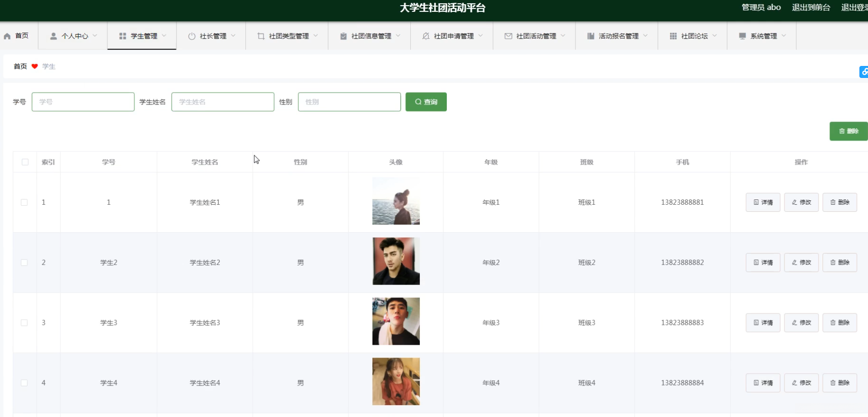Click the edit icon of 社团申请管理

[x=426, y=36]
